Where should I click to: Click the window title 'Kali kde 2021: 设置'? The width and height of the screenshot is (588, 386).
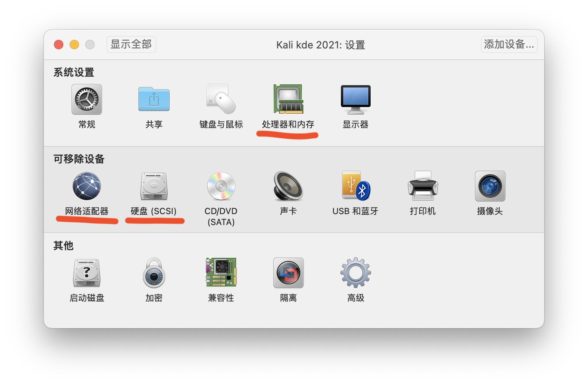point(321,45)
